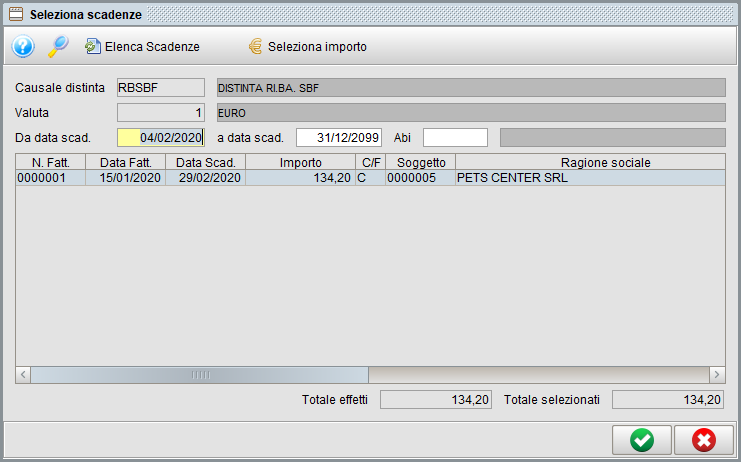The image size is (741, 462).
Task: Click the magnifying glass search icon
Action: coord(58,46)
